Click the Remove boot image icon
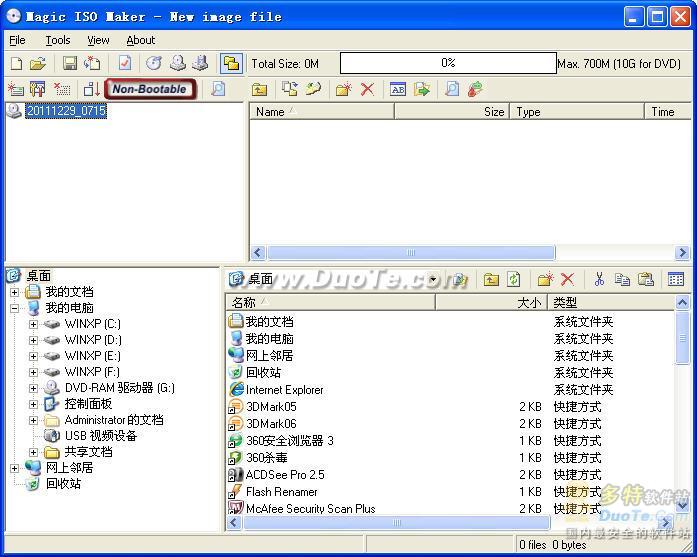This screenshot has width=697, height=557. [62, 89]
